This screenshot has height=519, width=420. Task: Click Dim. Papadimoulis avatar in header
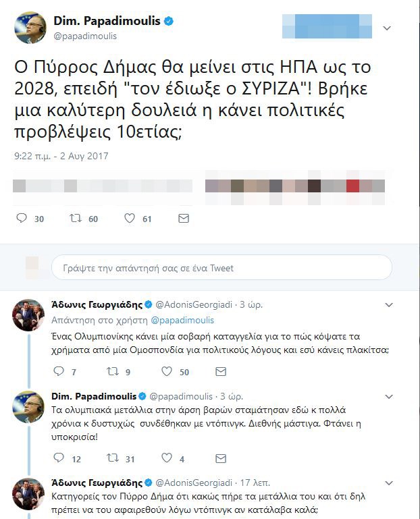pos(30,28)
